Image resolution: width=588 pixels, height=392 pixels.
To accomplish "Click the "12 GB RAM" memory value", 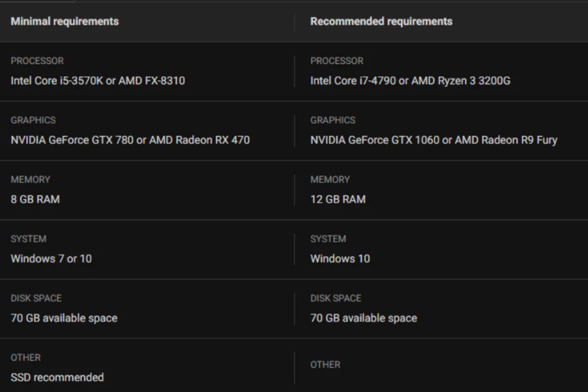I will pyautogui.click(x=338, y=199).
